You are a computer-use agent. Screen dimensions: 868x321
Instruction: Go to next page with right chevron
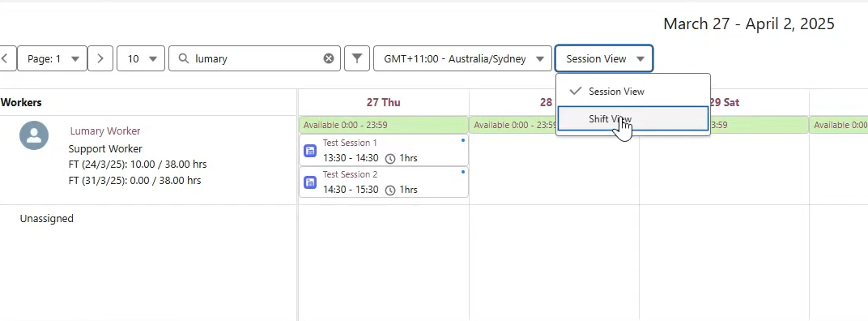(100, 58)
